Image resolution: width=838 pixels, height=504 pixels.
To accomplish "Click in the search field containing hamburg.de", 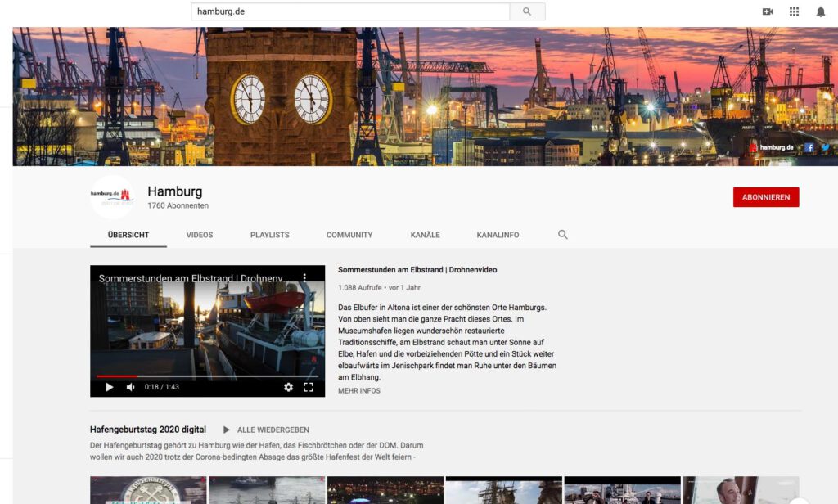I will point(350,11).
